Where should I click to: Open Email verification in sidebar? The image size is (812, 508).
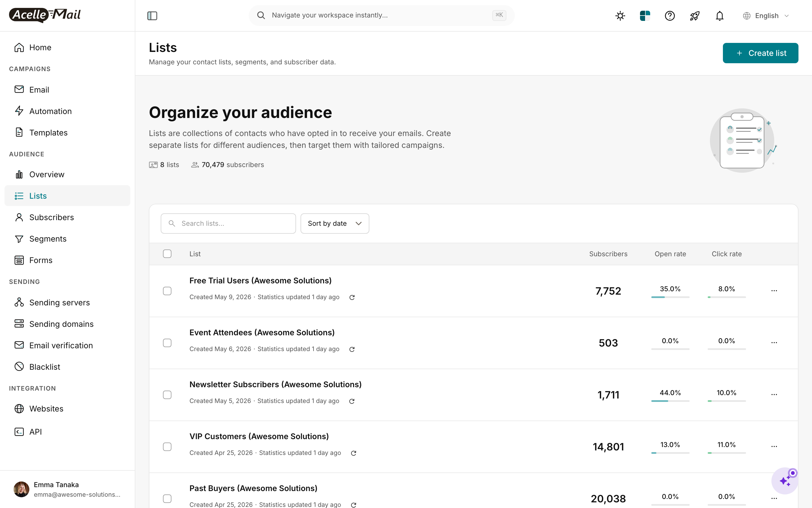click(67, 346)
